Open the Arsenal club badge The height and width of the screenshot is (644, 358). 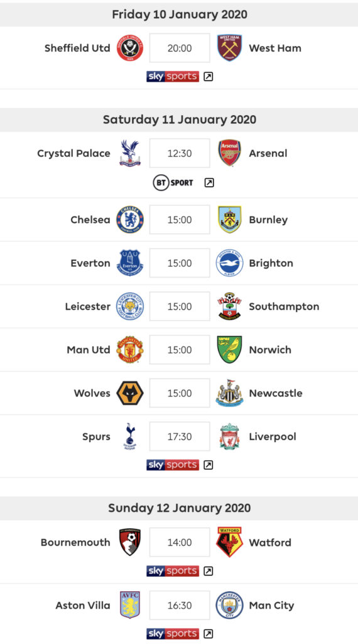tap(229, 153)
